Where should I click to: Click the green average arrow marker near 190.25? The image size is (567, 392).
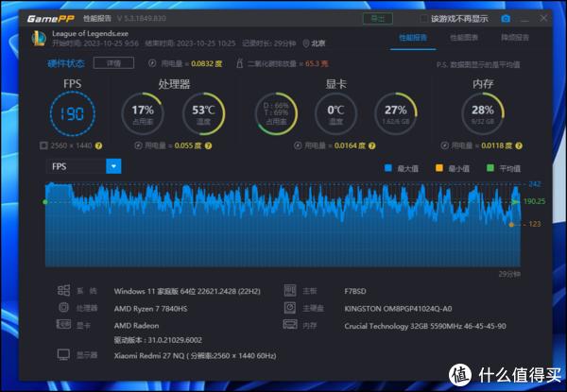pyautogui.click(x=515, y=201)
